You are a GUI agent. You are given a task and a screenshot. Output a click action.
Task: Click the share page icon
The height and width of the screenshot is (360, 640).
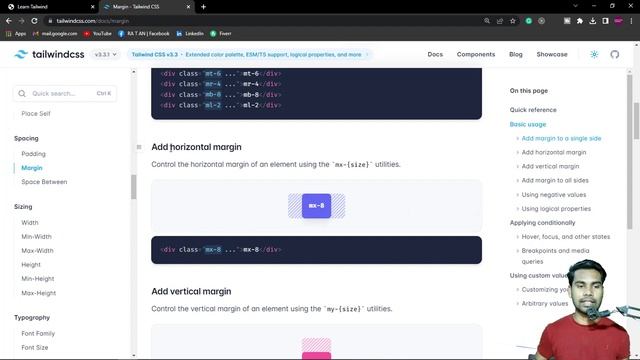pos(500,21)
